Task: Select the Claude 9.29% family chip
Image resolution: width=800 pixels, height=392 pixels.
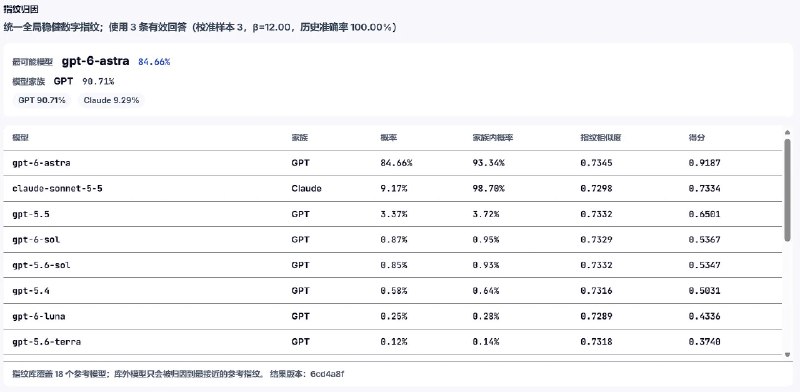Action: [x=111, y=101]
